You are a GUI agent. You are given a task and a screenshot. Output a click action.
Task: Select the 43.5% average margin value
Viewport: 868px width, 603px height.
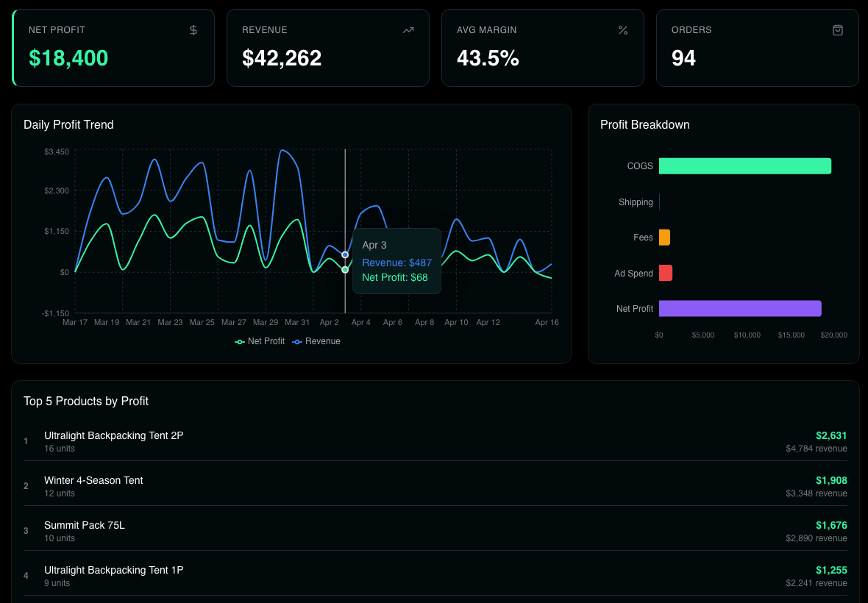click(x=488, y=58)
